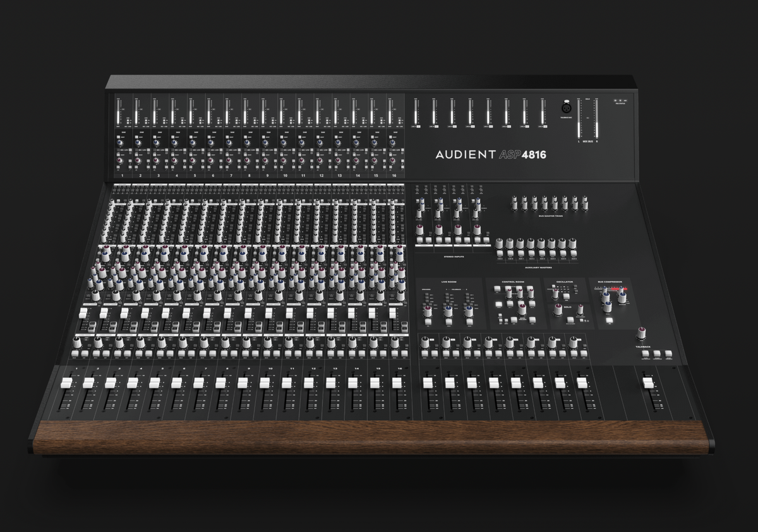Image resolution: width=758 pixels, height=532 pixels.
Task: Click the red knob in Live Room section
Action: (428, 311)
